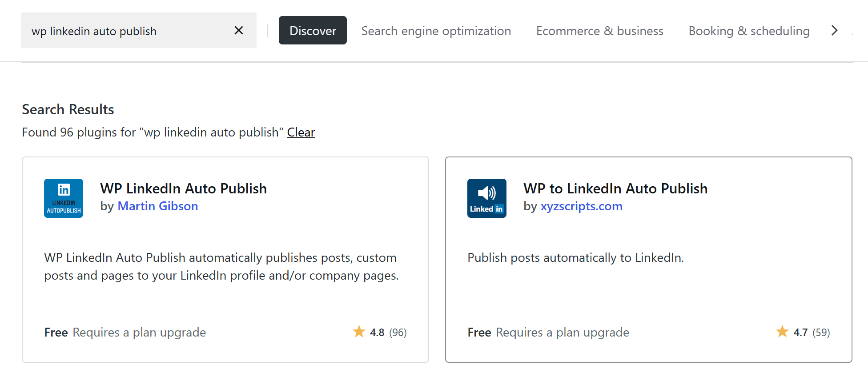
Task: Open the Ecommerce & business category
Action: coord(599,31)
